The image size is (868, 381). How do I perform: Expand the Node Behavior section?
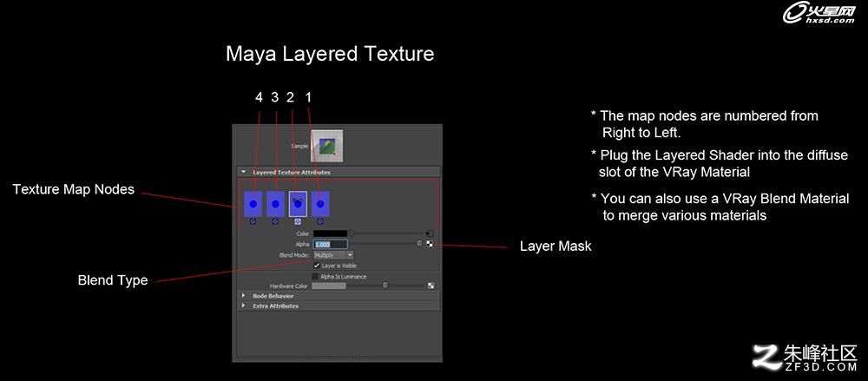click(243, 296)
